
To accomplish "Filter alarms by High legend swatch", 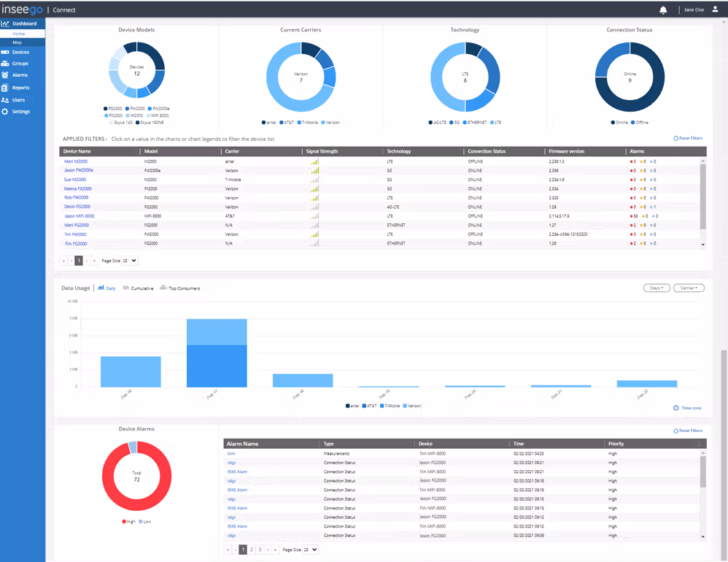I will (x=124, y=522).
